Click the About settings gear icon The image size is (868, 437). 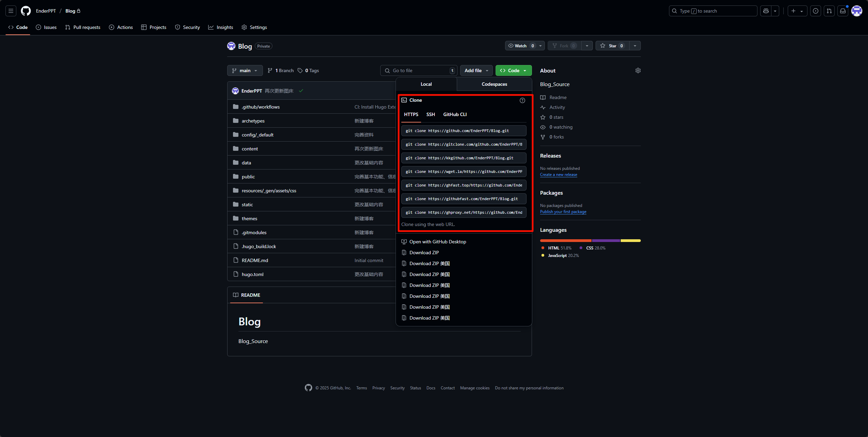tap(638, 70)
